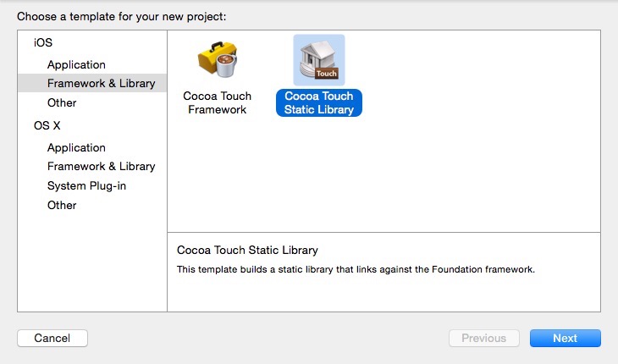
Task: Click the iOS section header
Action: [x=42, y=43]
